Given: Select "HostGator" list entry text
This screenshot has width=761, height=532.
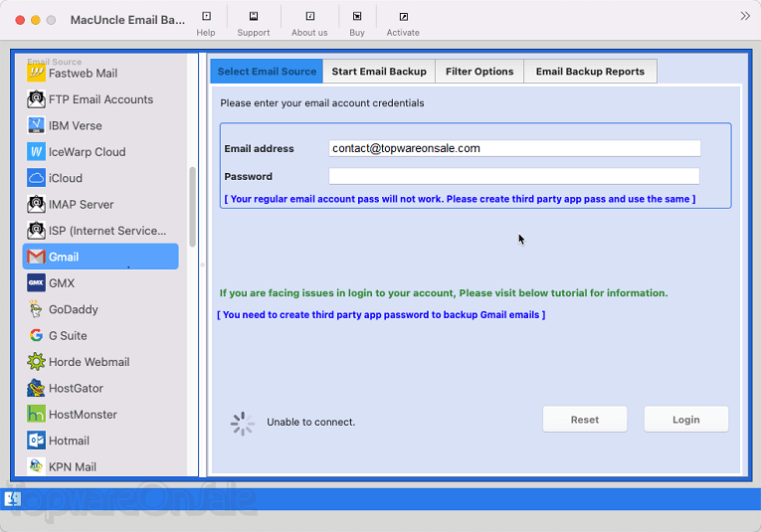Looking at the screenshot, I should click(x=77, y=388).
